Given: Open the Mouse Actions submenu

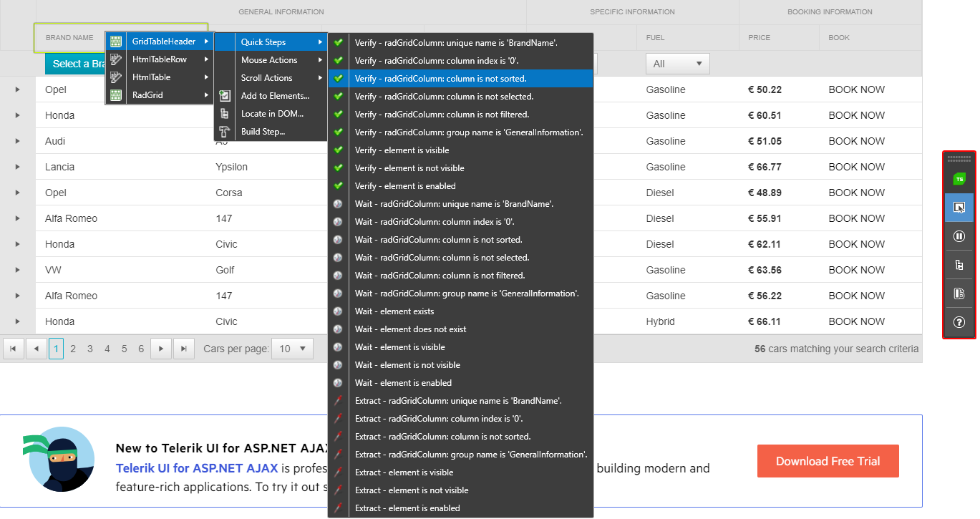Looking at the screenshot, I should [x=271, y=60].
